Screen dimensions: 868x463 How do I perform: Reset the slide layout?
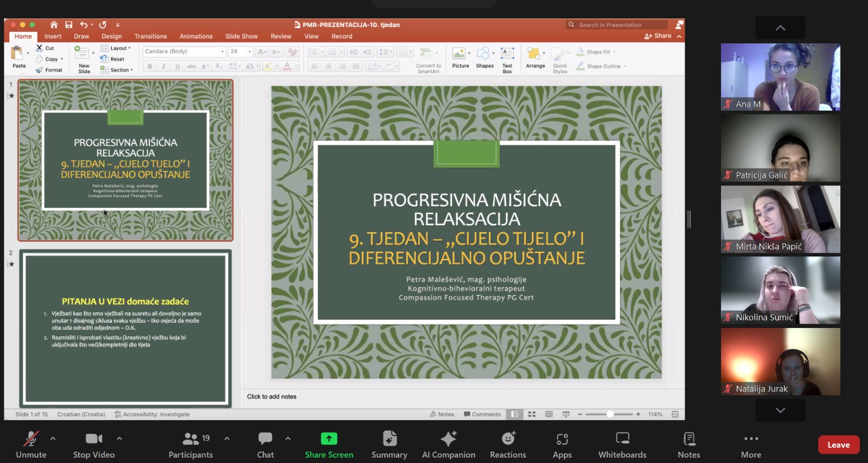[x=112, y=59]
